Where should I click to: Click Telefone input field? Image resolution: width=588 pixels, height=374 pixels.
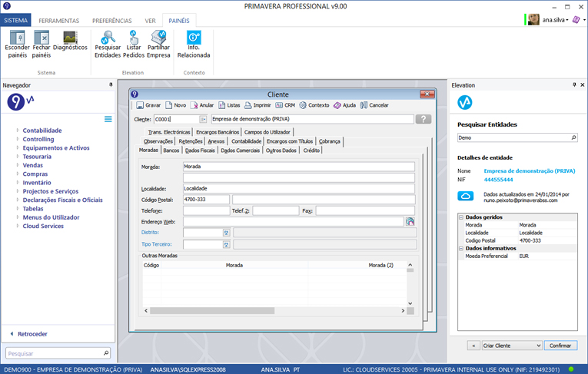point(206,210)
